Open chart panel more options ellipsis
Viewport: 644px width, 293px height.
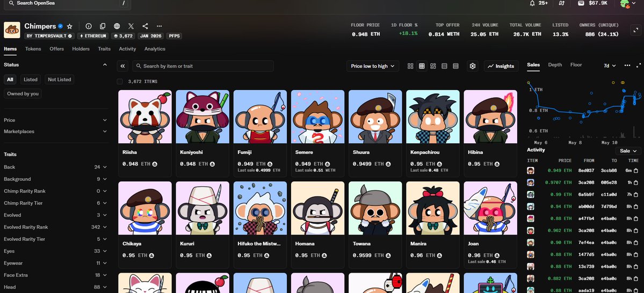tap(627, 65)
